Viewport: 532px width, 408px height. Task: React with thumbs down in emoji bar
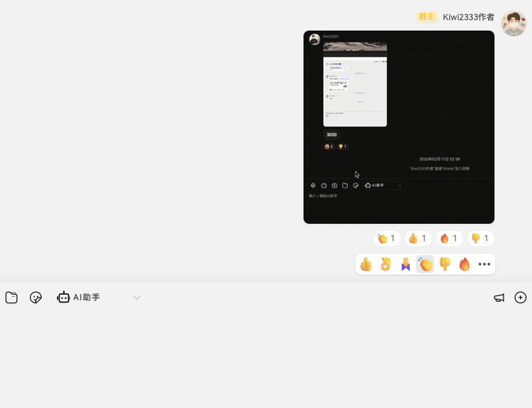pos(445,264)
